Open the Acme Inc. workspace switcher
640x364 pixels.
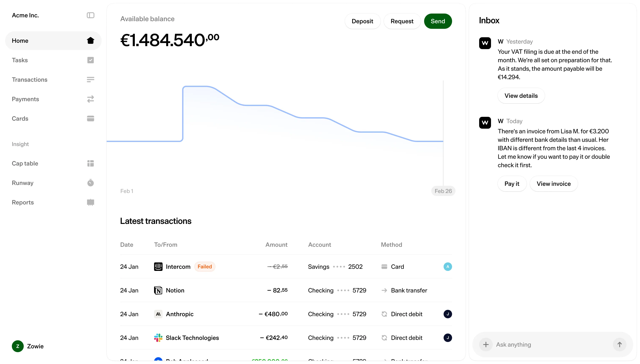click(25, 15)
